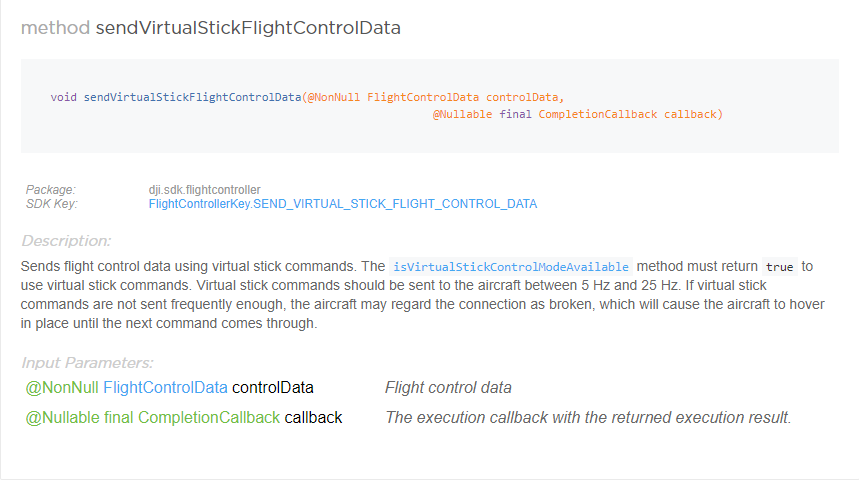Viewport: 859px width, 480px height.
Task: Click the 'SDK Key:' label
Action: [52, 204]
